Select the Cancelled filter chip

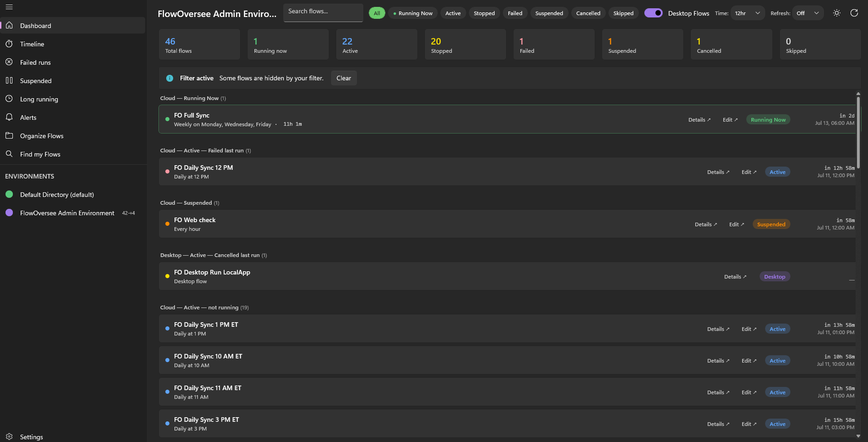click(x=588, y=13)
